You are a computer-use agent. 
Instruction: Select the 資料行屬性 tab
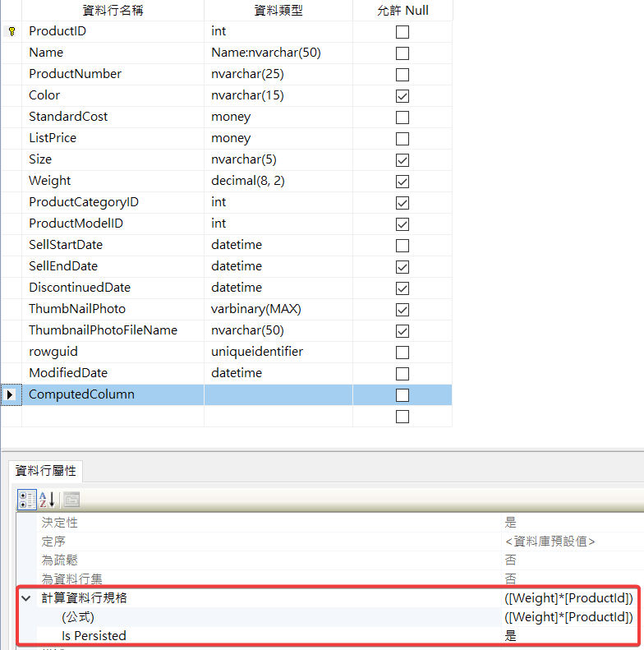(46, 471)
